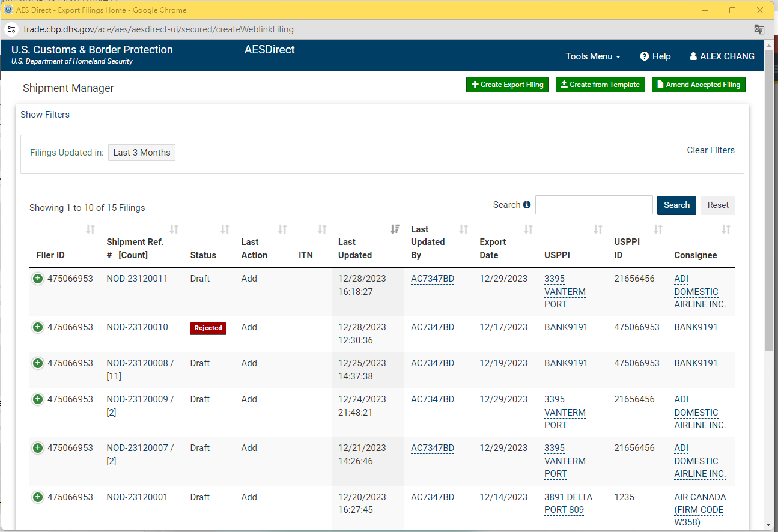Sort filings using the Filer ID sort arrows
The height and width of the screenshot is (532, 778).
click(x=90, y=229)
